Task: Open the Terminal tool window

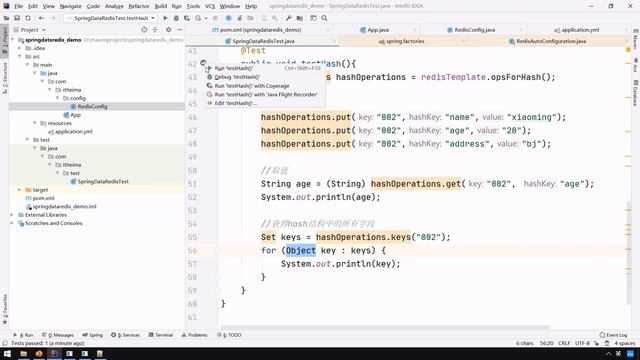Action: pos(160,335)
